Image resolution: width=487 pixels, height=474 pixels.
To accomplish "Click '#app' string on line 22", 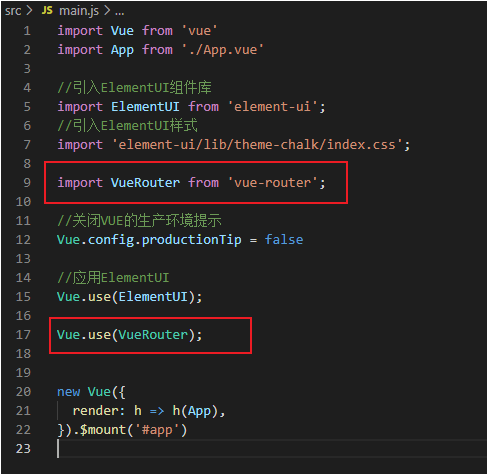I will click(x=157, y=430).
